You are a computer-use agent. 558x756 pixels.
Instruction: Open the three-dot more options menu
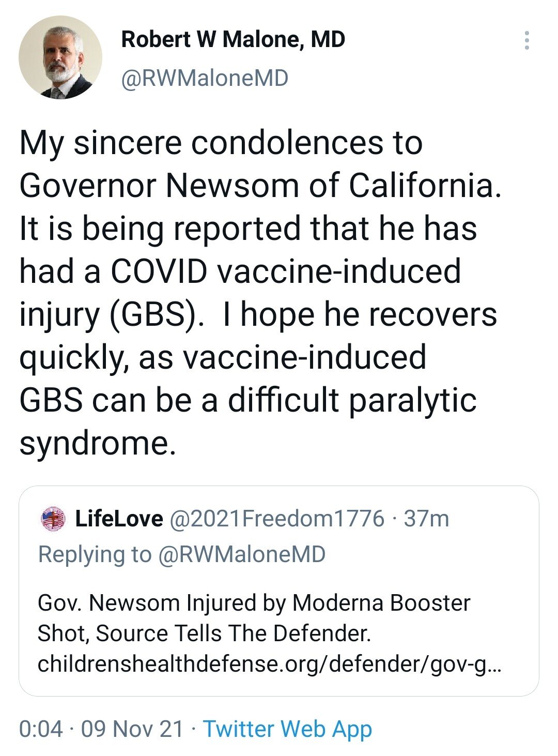pyautogui.click(x=526, y=40)
